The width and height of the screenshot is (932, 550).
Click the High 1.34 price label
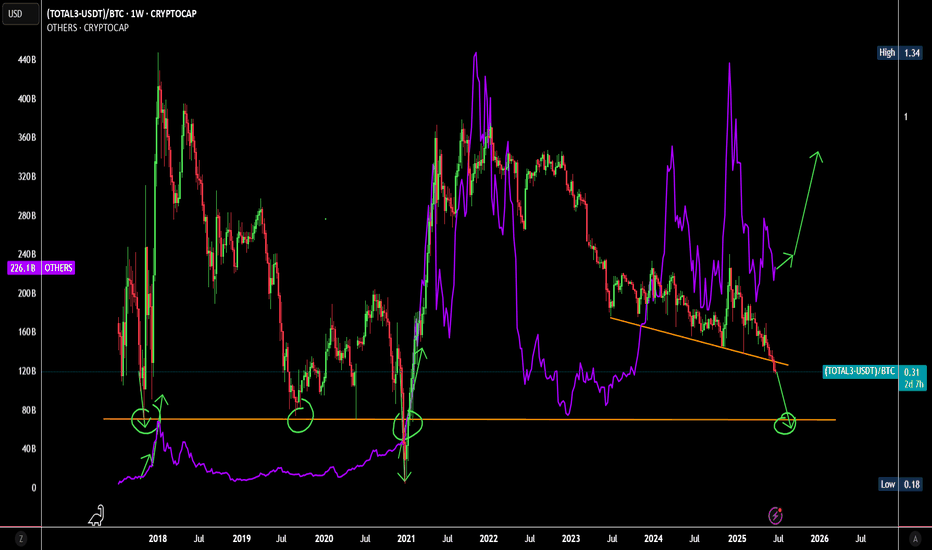[900, 53]
